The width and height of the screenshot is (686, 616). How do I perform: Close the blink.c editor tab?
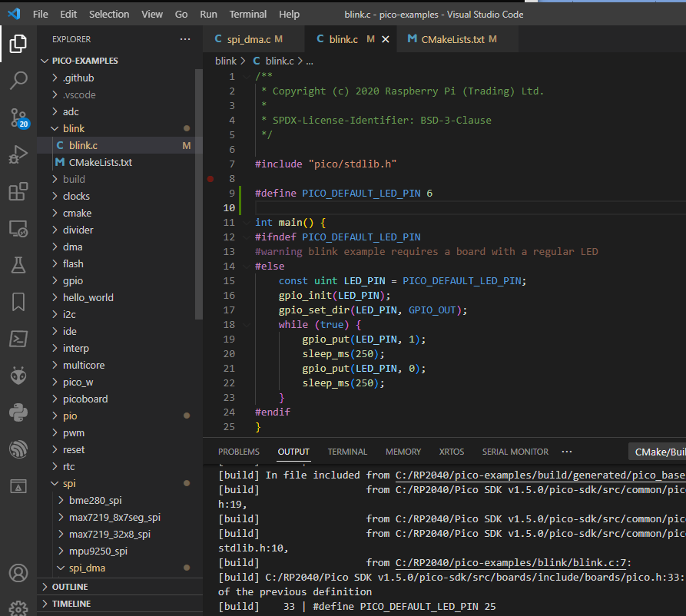(386, 39)
